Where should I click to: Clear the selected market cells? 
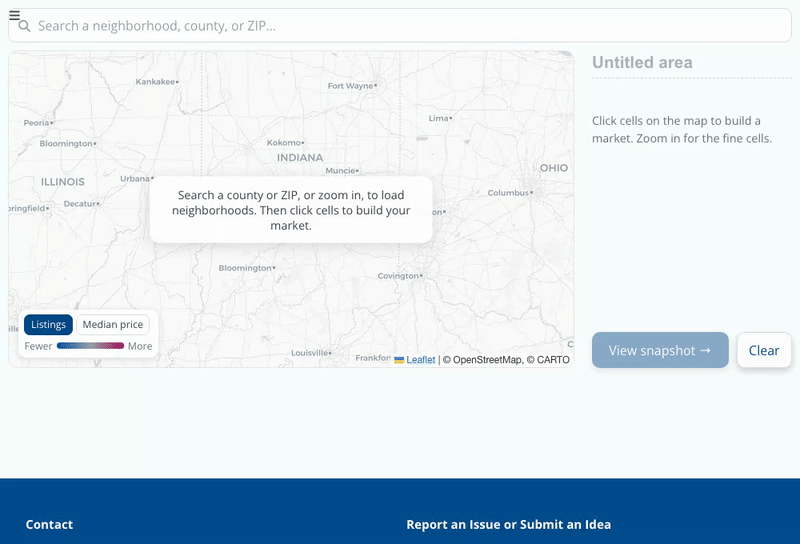tap(764, 350)
